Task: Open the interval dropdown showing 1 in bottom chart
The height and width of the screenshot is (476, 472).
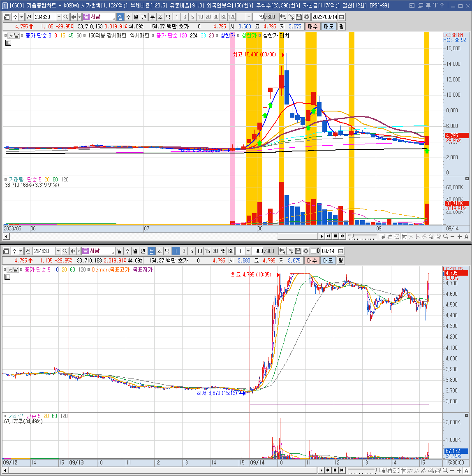Action: [x=248, y=251]
